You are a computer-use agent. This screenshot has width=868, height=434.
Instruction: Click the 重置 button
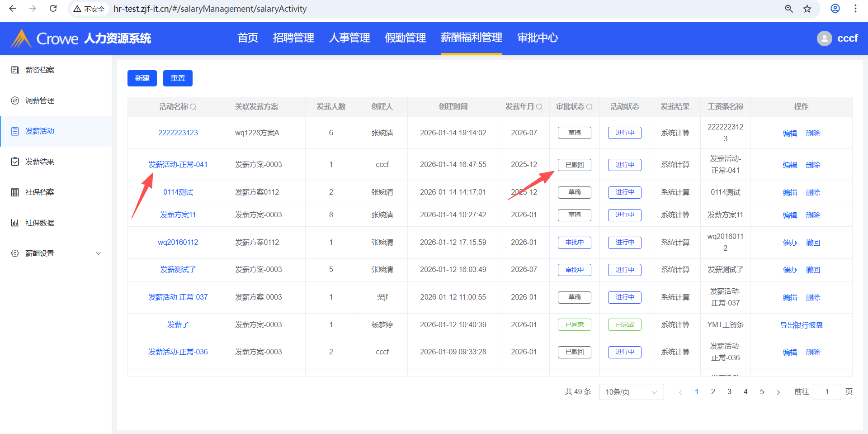pyautogui.click(x=178, y=78)
